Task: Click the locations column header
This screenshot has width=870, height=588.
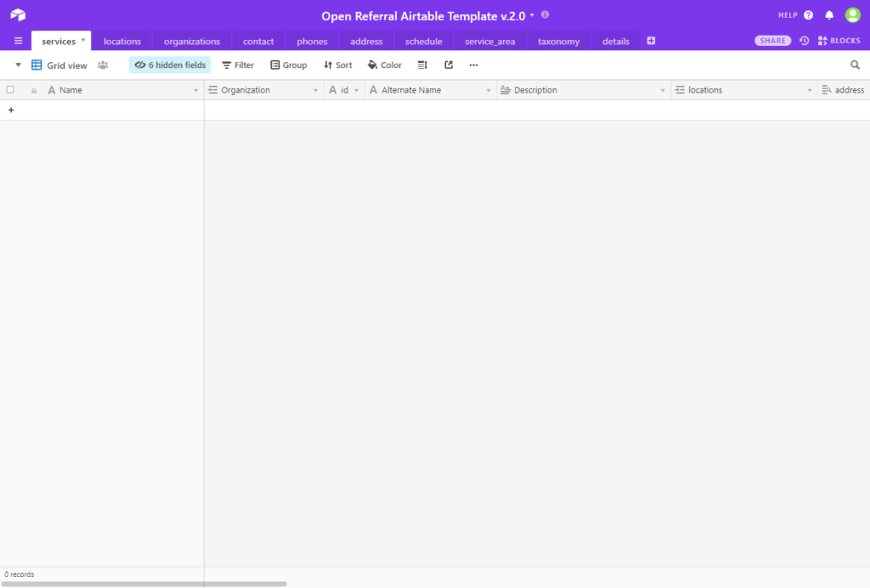Action: point(744,90)
